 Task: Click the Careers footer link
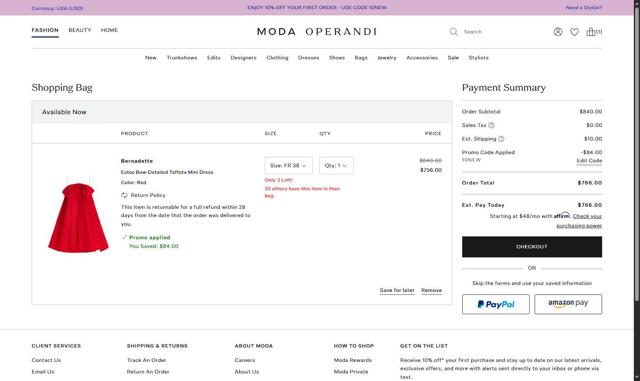[245, 360]
